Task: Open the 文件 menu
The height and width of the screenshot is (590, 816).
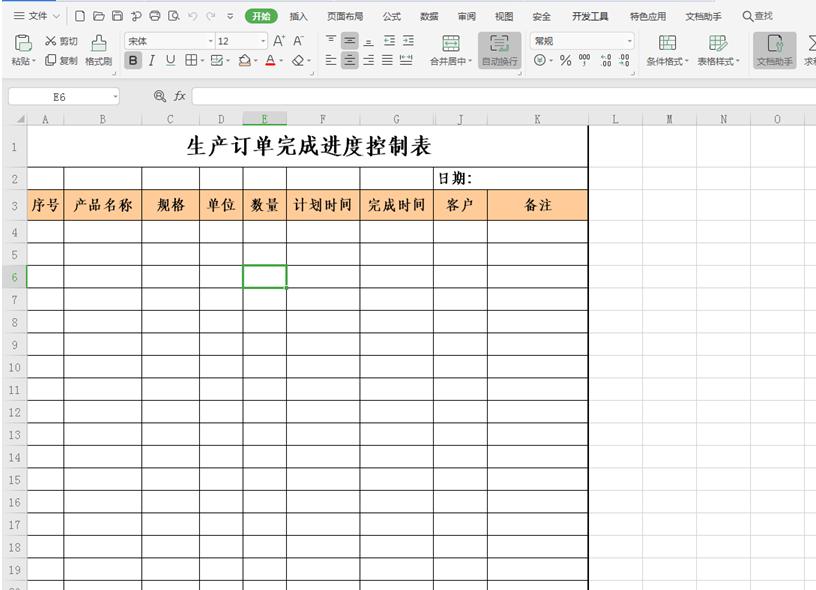Action: 35,16
